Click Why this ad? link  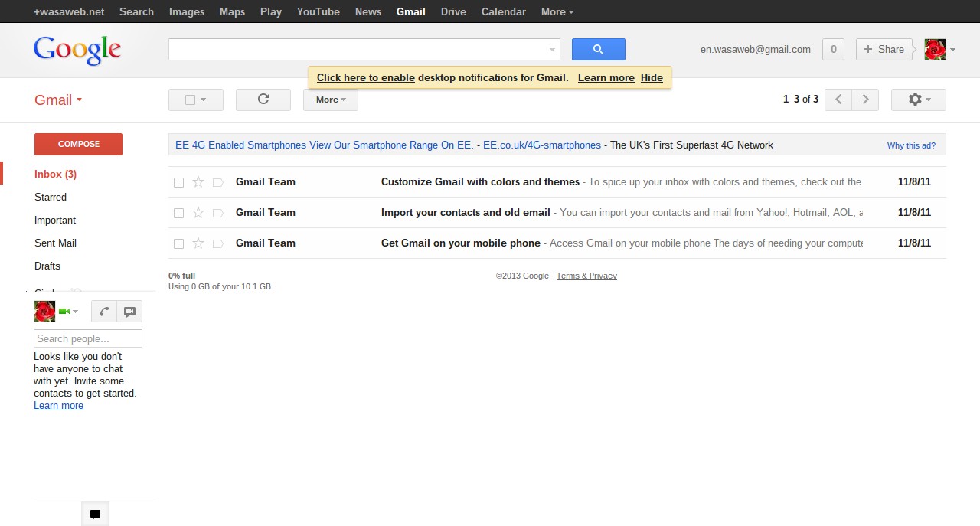pos(911,145)
